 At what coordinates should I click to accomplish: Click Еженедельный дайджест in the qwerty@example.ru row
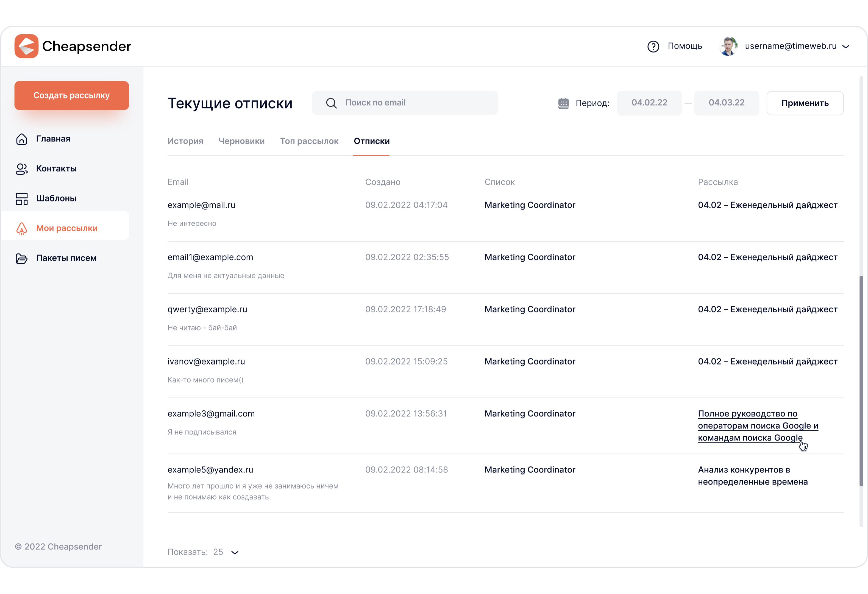click(x=784, y=310)
